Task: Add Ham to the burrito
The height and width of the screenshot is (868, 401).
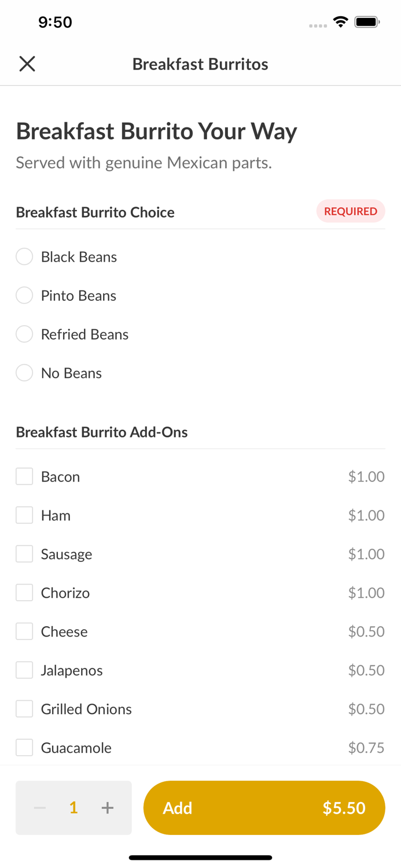Action: (x=24, y=515)
